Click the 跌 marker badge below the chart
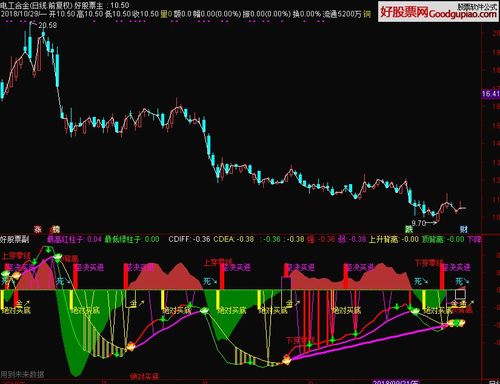The height and width of the screenshot is (384, 500). [x=409, y=229]
